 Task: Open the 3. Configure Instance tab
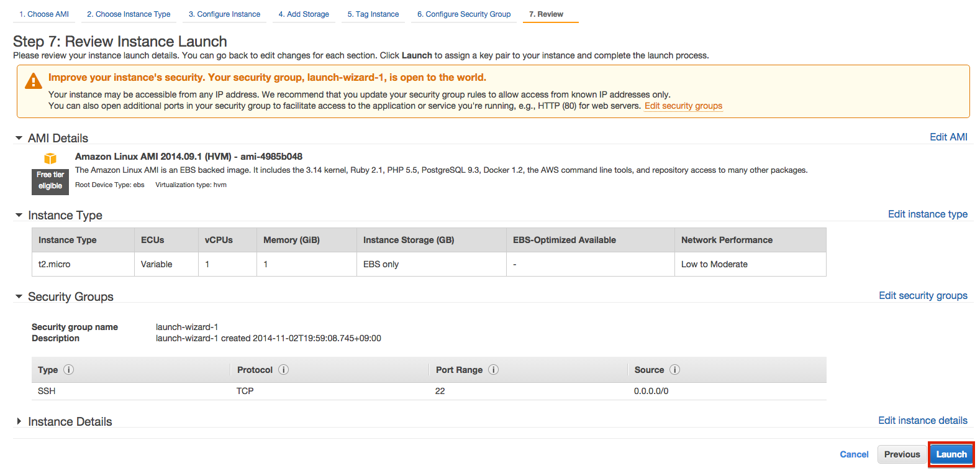(x=224, y=14)
